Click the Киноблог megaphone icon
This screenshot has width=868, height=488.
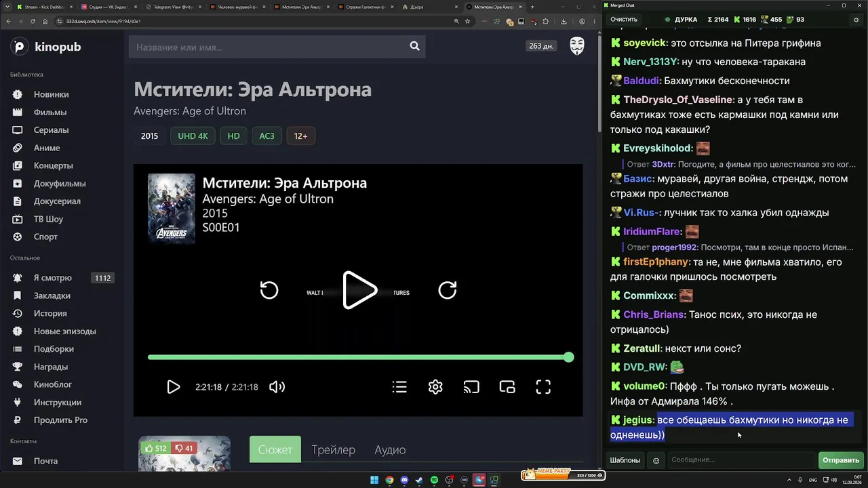(18, 384)
